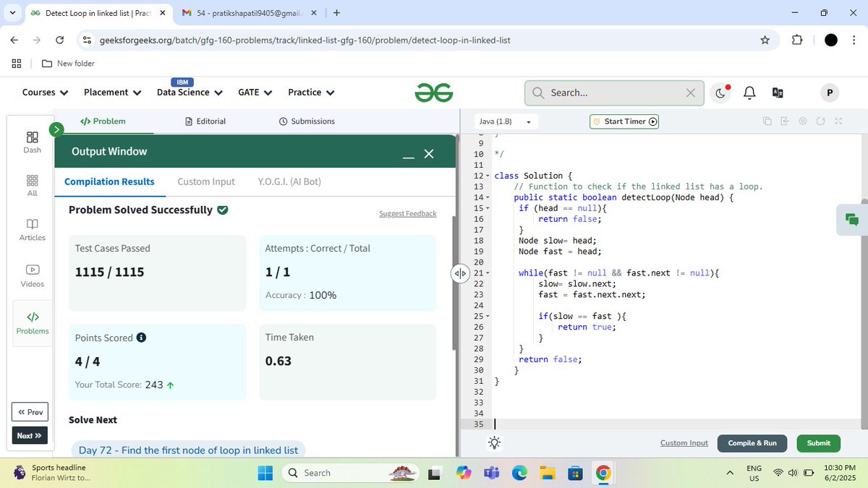Click the green sidebar expand arrow
This screenshot has width=868, height=488.
pyautogui.click(x=57, y=129)
